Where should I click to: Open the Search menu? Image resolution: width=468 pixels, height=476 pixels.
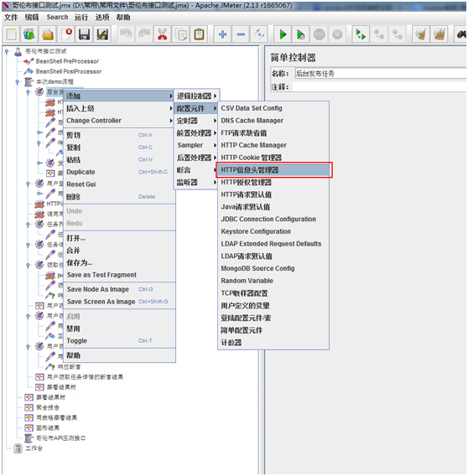click(57, 18)
